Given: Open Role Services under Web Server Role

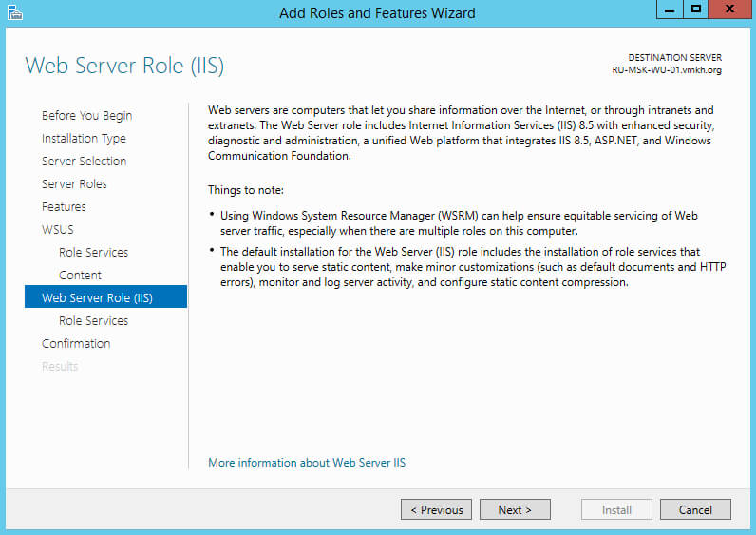Looking at the screenshot, I should 93,321.
